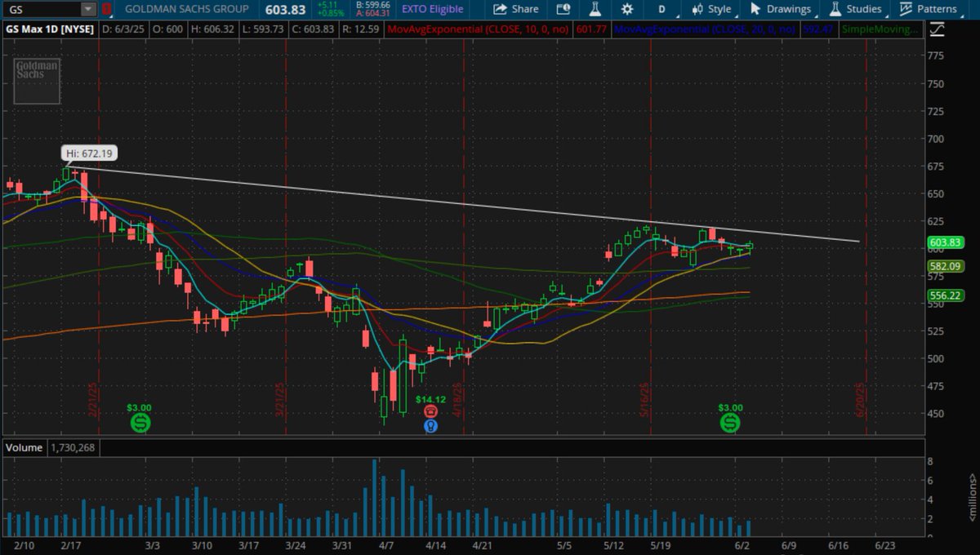This screenshot has width=980, height=555.
Task: Open the symbol selector dropdown arrow
Action: (88, 9)
